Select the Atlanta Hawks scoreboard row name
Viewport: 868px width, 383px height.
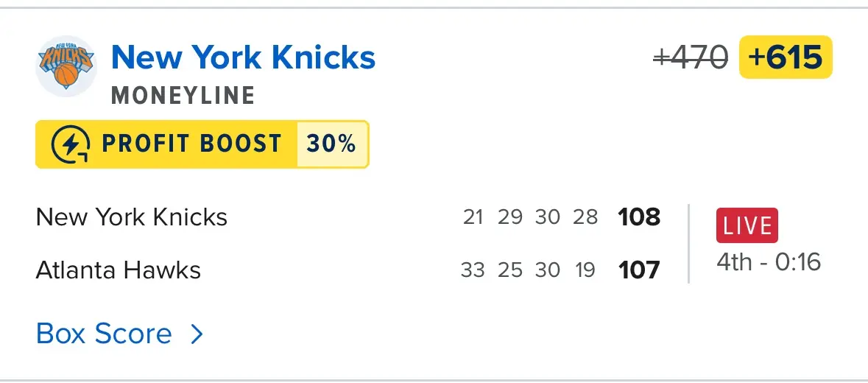tap(119, 270)
